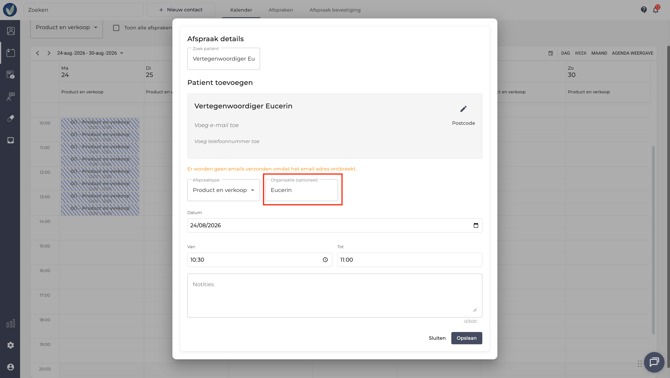The image size is (670, 378).
Task: Click Voeg e-mail toe
Action: tap(217, 125)
